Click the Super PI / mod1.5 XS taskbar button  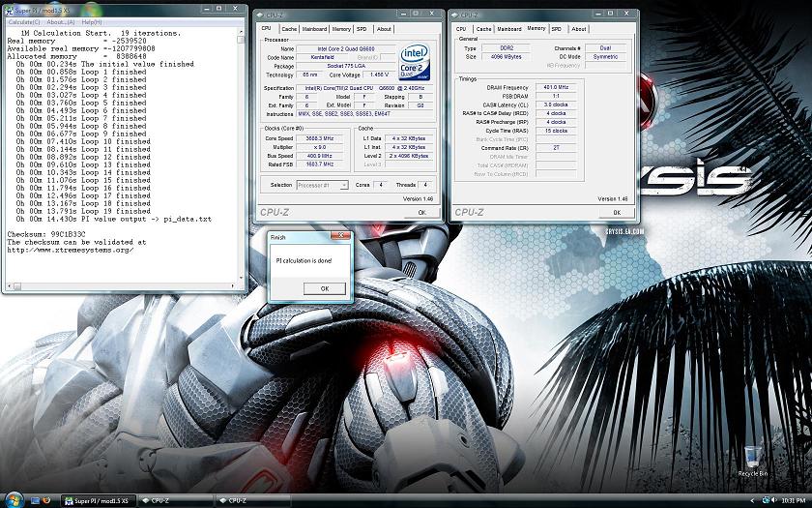(99, 501)
